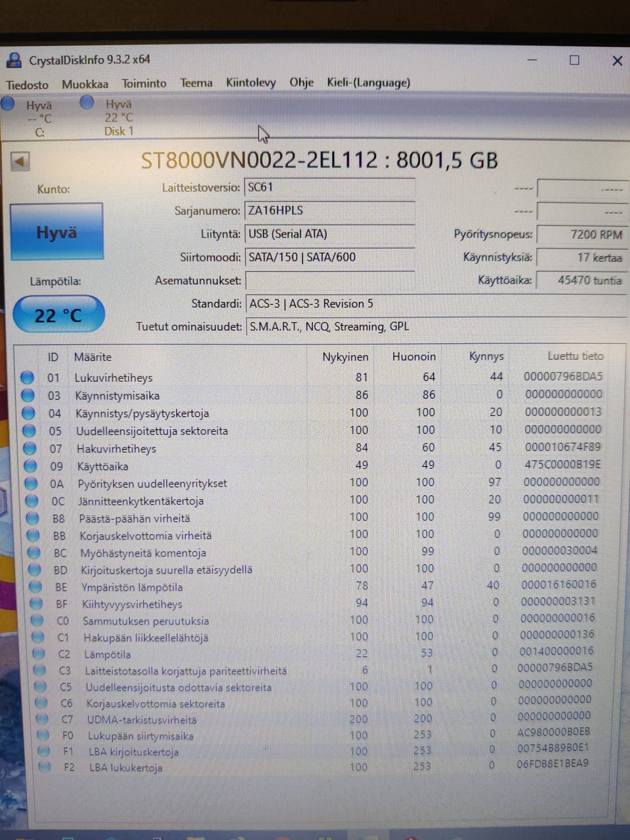
Task: Click the status dot for LBA kirjoituskertoja
Action: click(43, 751)
